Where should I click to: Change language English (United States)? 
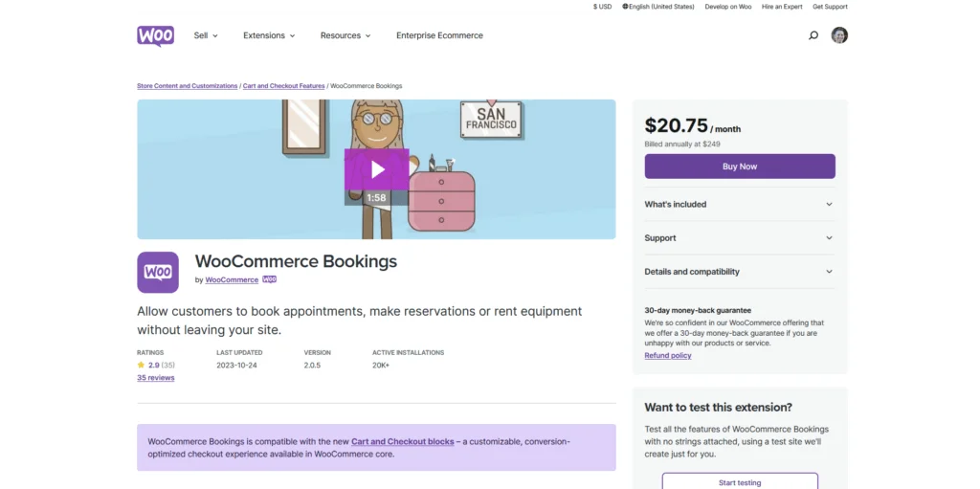tap(658, 7)
